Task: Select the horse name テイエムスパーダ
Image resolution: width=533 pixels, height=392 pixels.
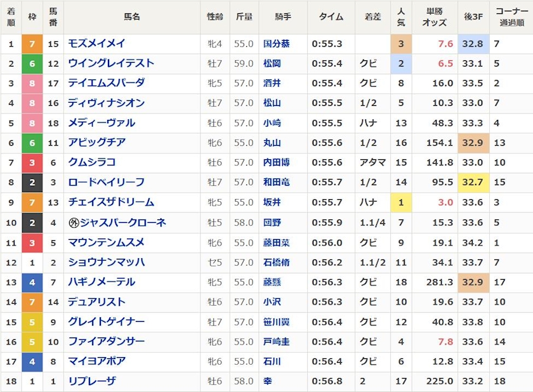Action: click(x=106, y=83)
